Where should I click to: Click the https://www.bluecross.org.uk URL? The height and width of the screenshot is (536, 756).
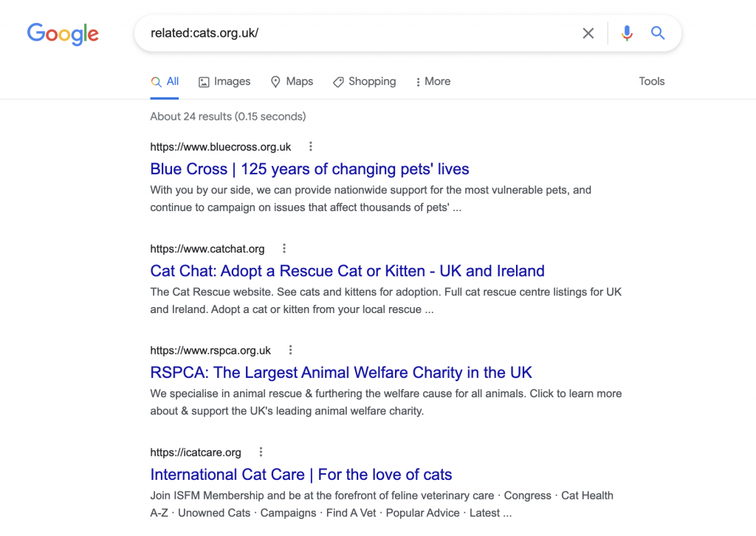click(220, 147)
